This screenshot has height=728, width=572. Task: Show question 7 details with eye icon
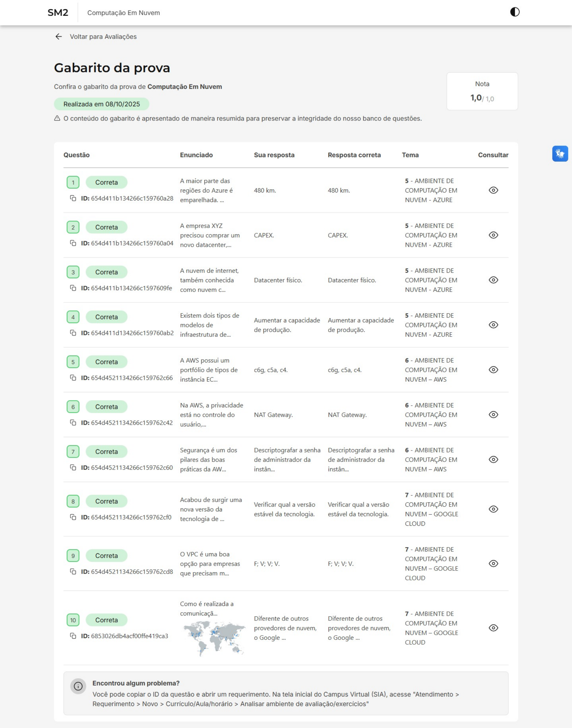493,459
